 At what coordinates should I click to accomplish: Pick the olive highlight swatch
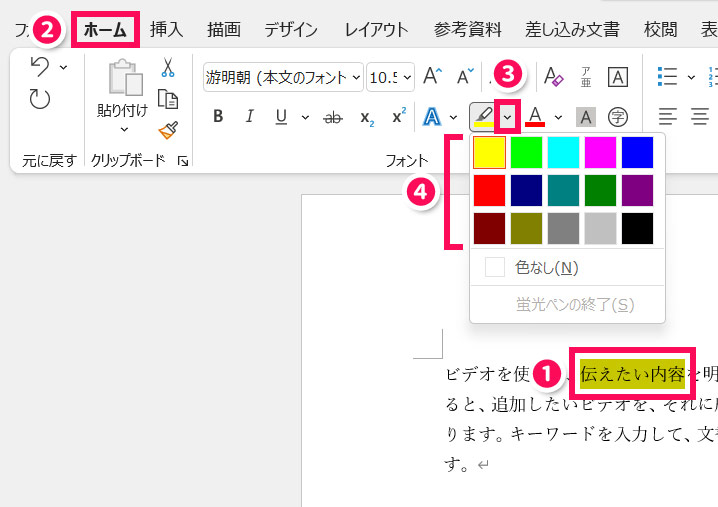(526, 229)
